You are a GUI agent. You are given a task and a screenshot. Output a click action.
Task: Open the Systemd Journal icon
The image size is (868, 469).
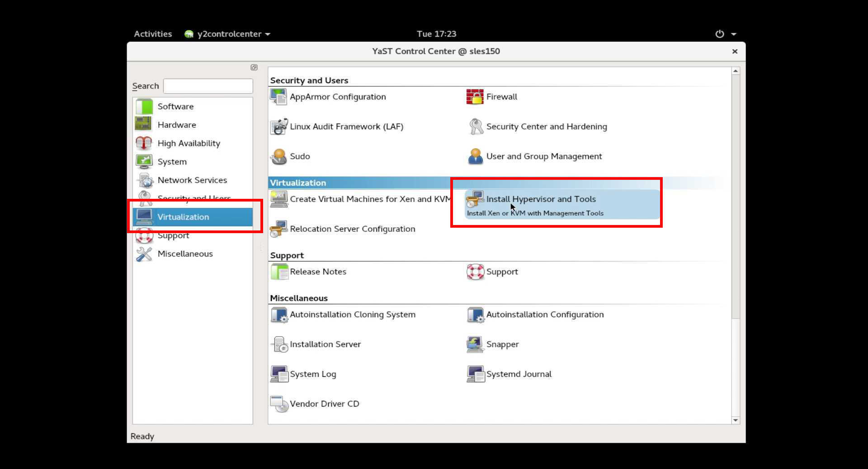pos(476,374)
